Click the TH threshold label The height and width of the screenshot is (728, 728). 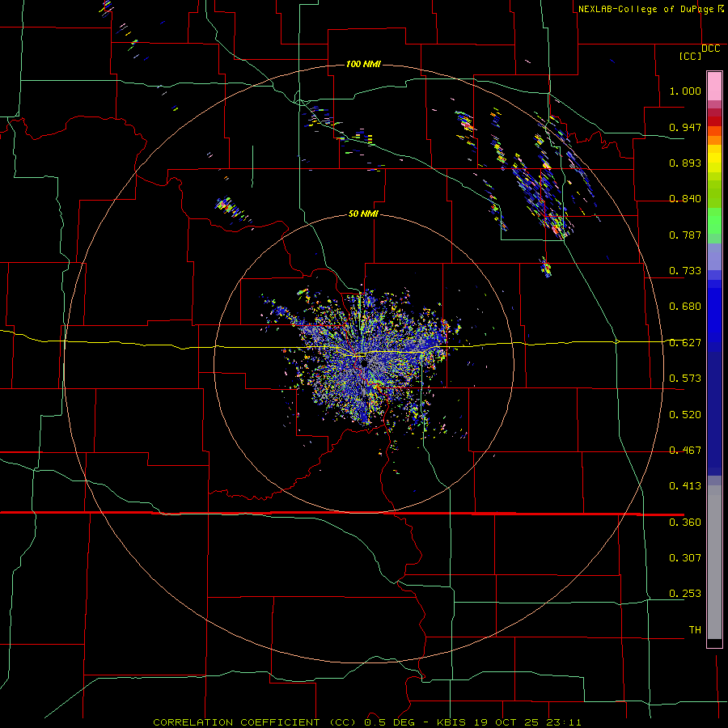tap(695, 630)
